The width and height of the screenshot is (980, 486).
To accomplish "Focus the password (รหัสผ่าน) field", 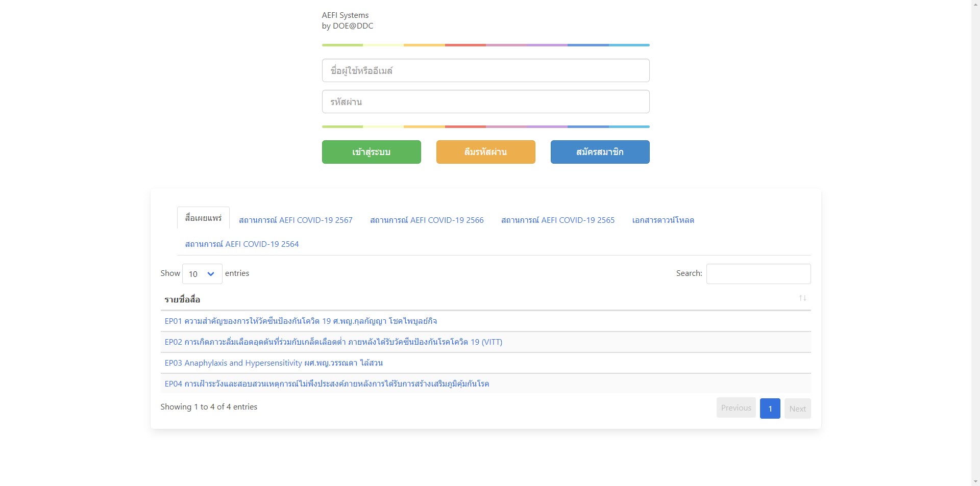I will (x=485, y=101).
